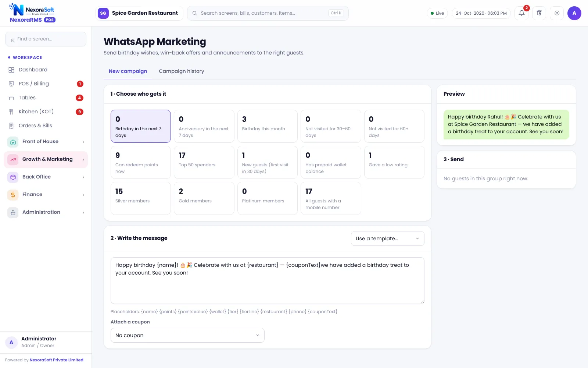Click the global search bar
The width and height of the screenshot is (588, 368).
click(268, 13)
